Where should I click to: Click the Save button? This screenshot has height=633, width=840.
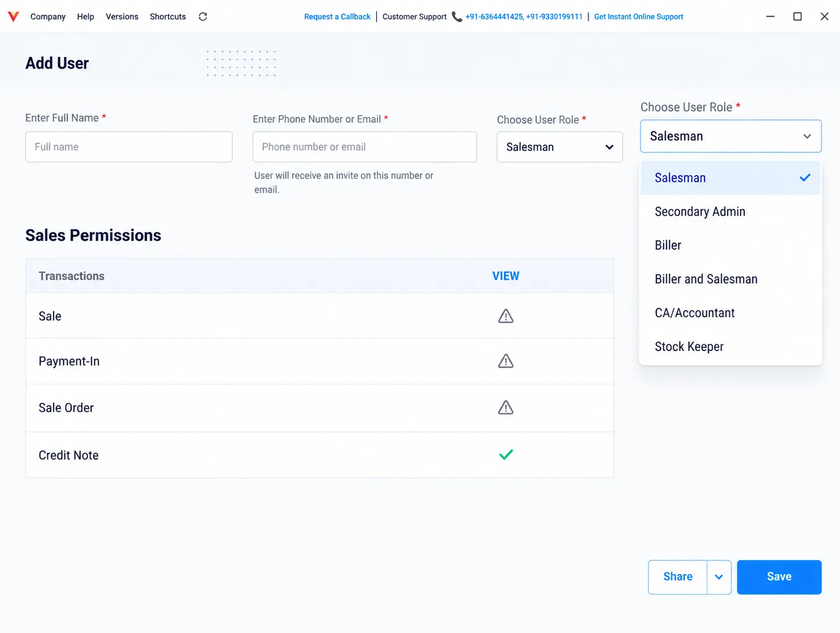779,577
